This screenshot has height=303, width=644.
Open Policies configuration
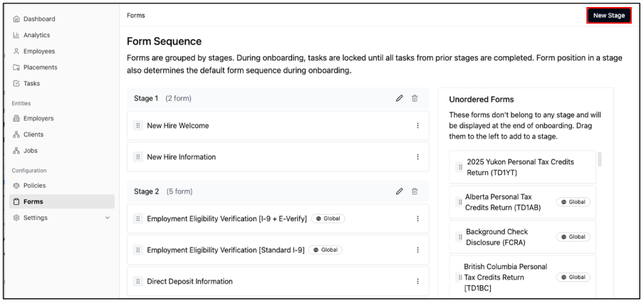(34, 186)
